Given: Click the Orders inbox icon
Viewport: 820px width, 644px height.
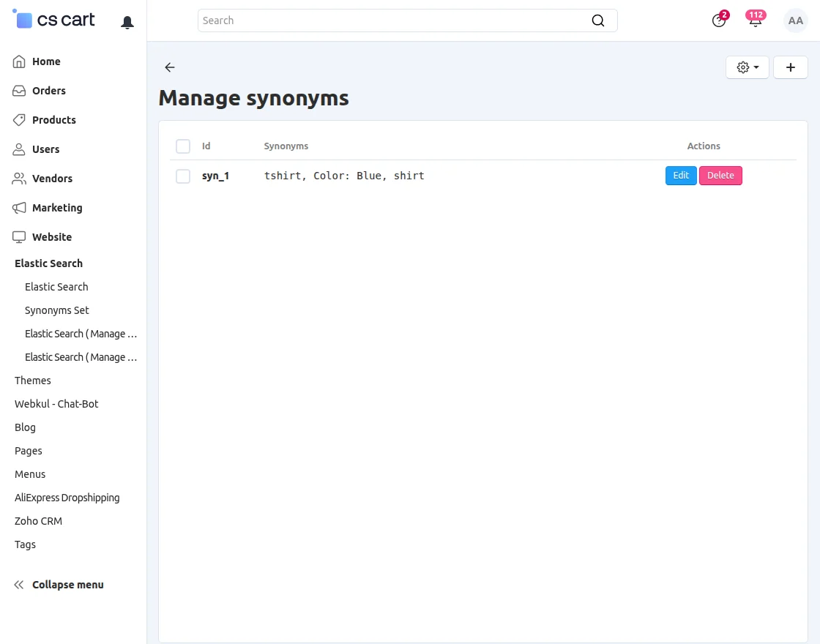Looking at the screenshot, I should pyautogui.click(x=19, y=91).
